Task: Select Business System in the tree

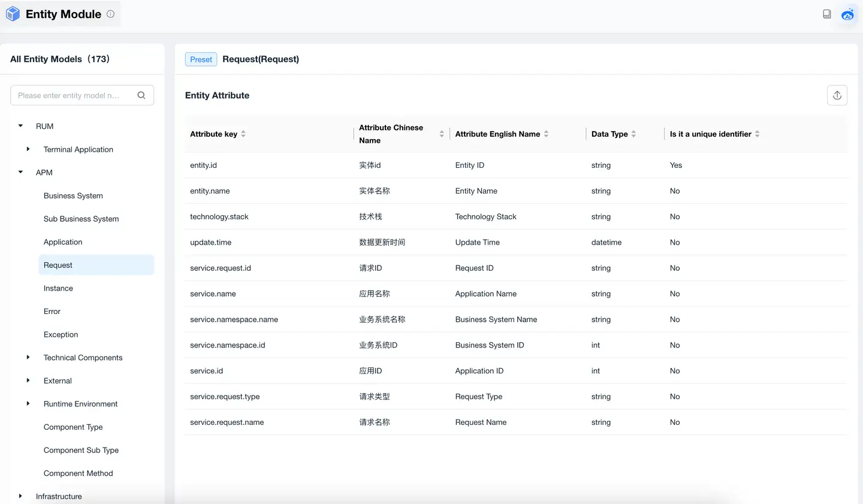Action: click(x=73, y=196)
